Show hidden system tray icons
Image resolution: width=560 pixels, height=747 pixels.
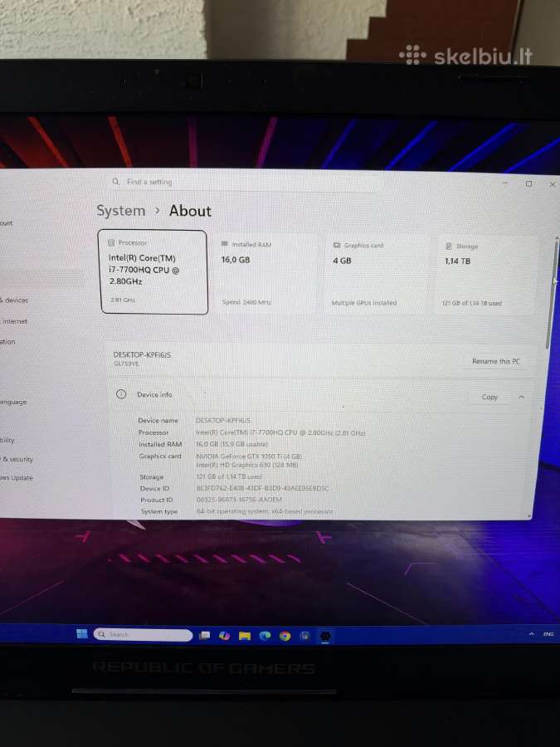pyautogui.click(x=532, y=634)
